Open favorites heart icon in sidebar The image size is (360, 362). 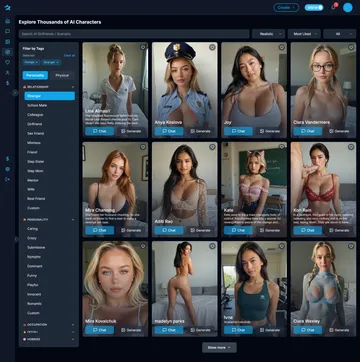click(7, 62)
